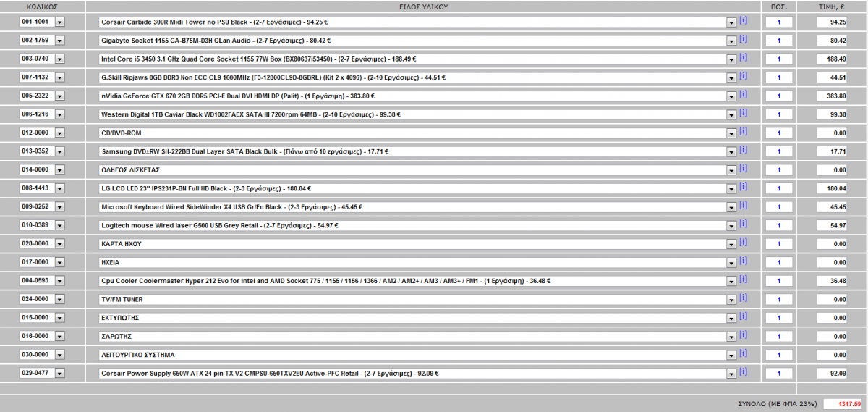Open the Intel Core i5 3450 item dropdown
The image size is (868, 412).
click(x=731, y=59)
